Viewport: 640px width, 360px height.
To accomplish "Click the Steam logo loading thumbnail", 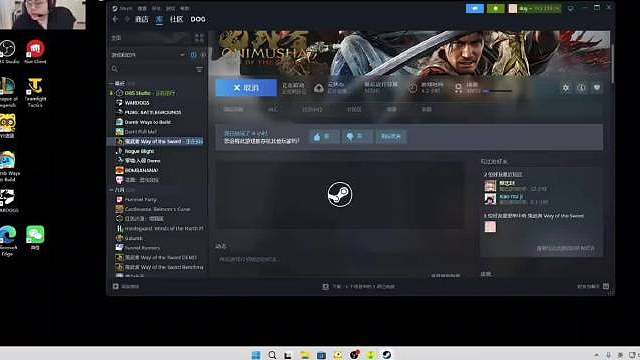I will click(x=340, y=194).
